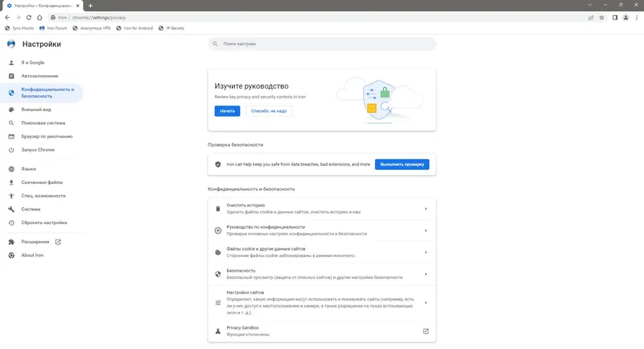This screenshot has height=349, width=644.
Task: Click the trash icon beside Очистить историю
Action: pos(218,209)
